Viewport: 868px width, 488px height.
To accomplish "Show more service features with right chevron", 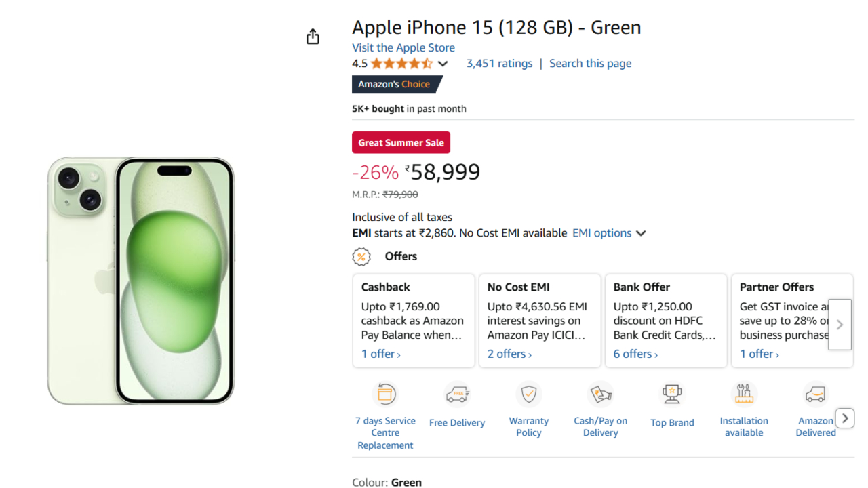I will [844, 418].
